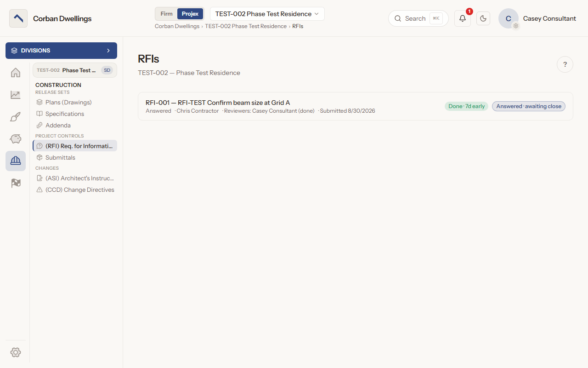The width and height of the screenshot is (588, 368).
Task: Open the piggy bank budget icon
Action: point(16,139)
